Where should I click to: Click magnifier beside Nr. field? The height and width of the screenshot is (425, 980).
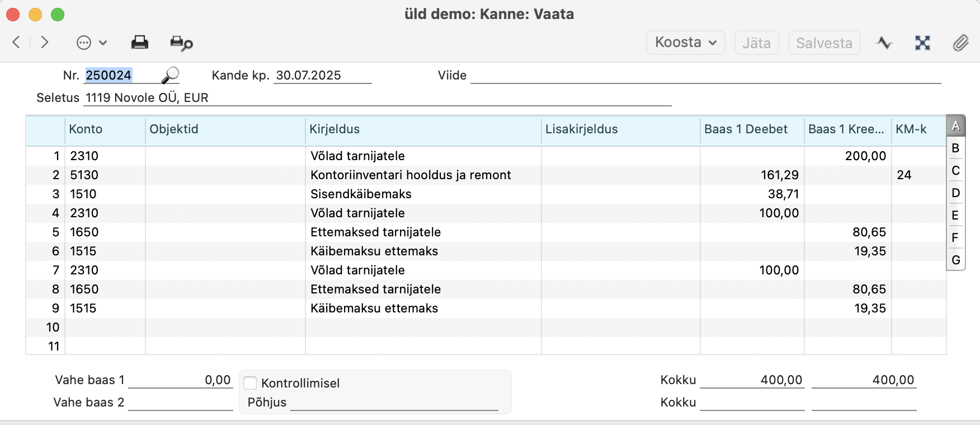click(170, 75)
